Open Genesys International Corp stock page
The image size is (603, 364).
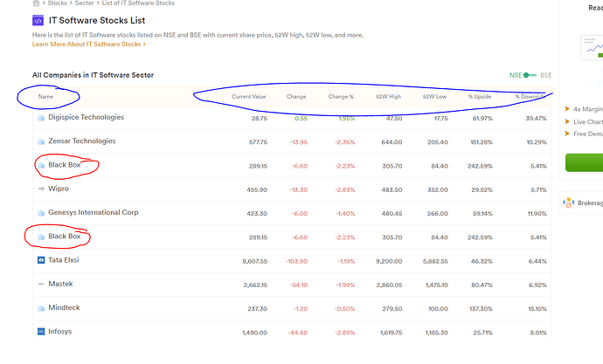point(93,212)
